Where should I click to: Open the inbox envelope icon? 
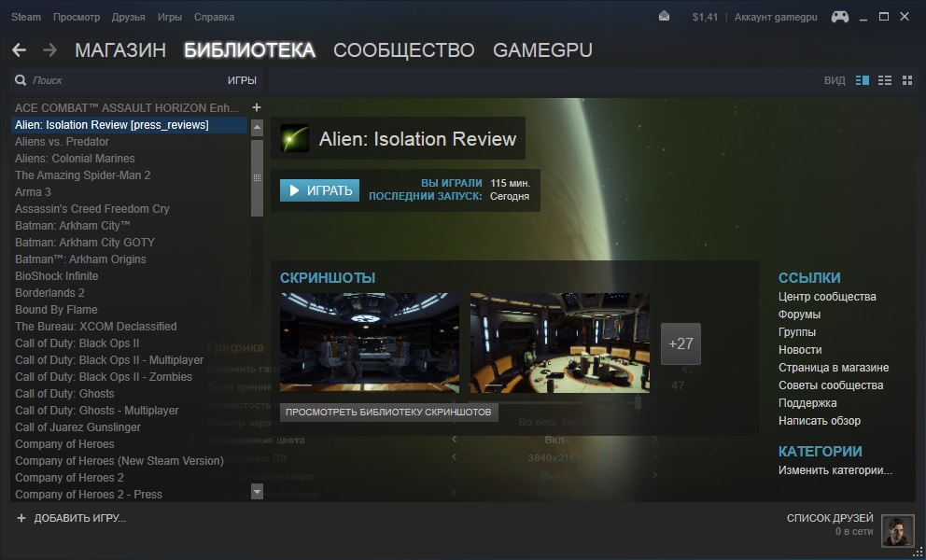coord(664,17)
